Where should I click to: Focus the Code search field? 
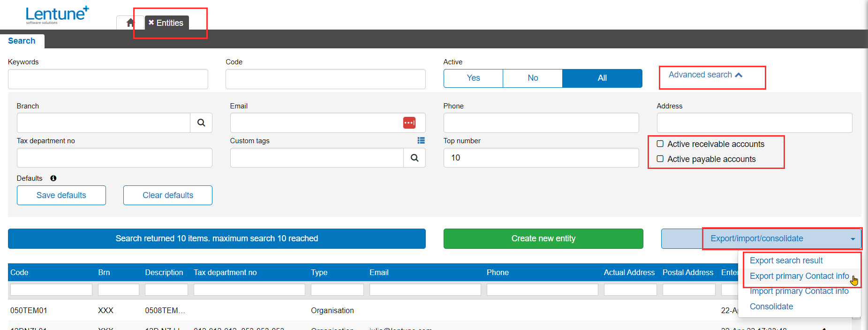coord(325,79)
